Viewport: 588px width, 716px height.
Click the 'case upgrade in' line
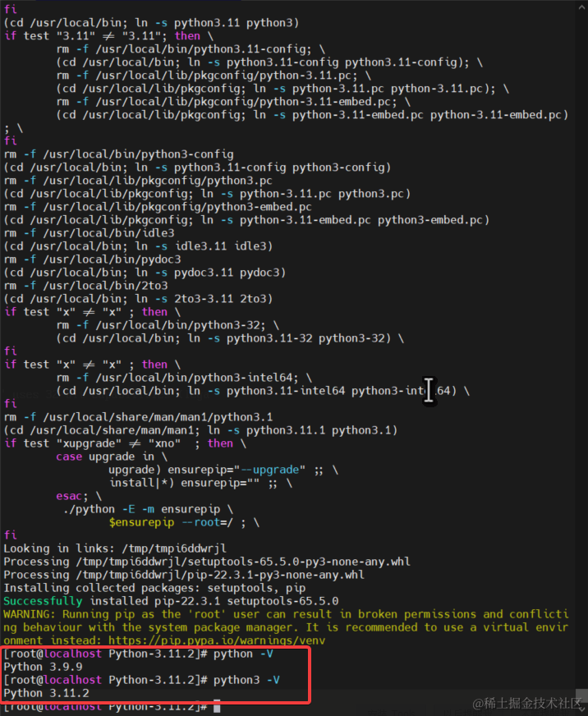pyautogui.click(x=112, y=457)
